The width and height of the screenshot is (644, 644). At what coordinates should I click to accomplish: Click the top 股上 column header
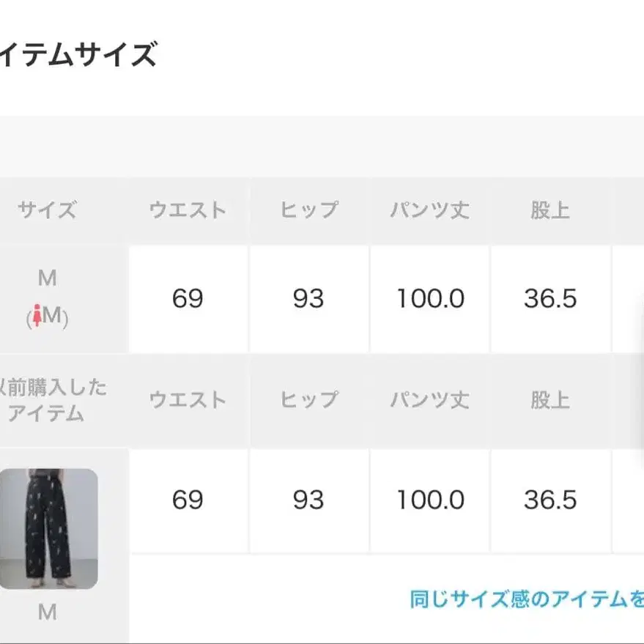point(550,211)
